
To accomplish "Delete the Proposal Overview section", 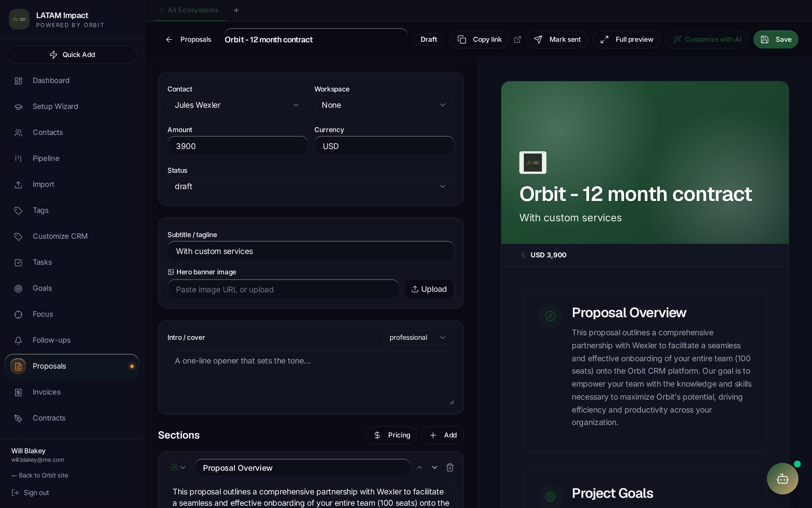I will tap(450, 467).
